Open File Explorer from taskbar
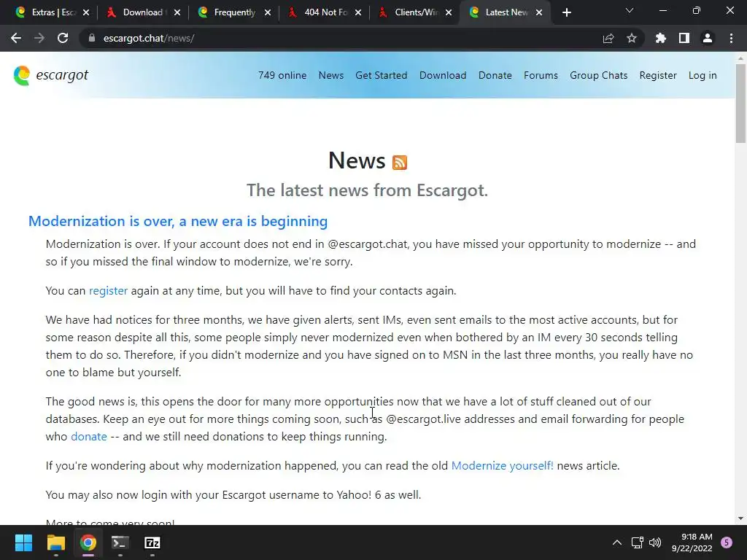The image size is (747, 560). (55, 542)
